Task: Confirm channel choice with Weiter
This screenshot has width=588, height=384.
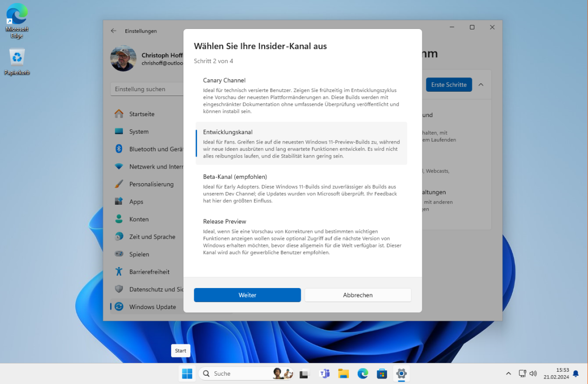Action: [247, 295]
